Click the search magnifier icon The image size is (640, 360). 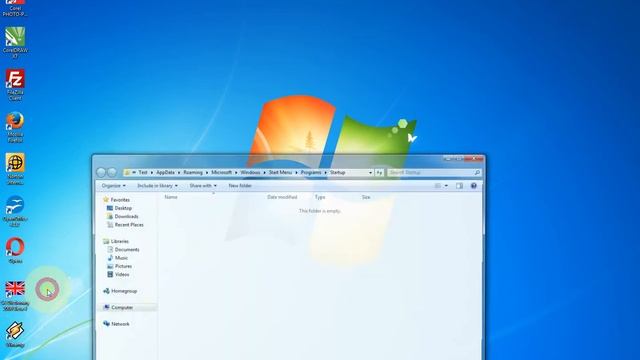pos(477,173)
